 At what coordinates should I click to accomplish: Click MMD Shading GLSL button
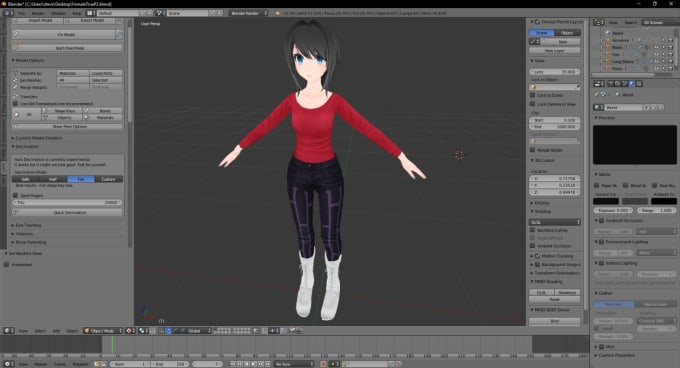pos(541,293)
